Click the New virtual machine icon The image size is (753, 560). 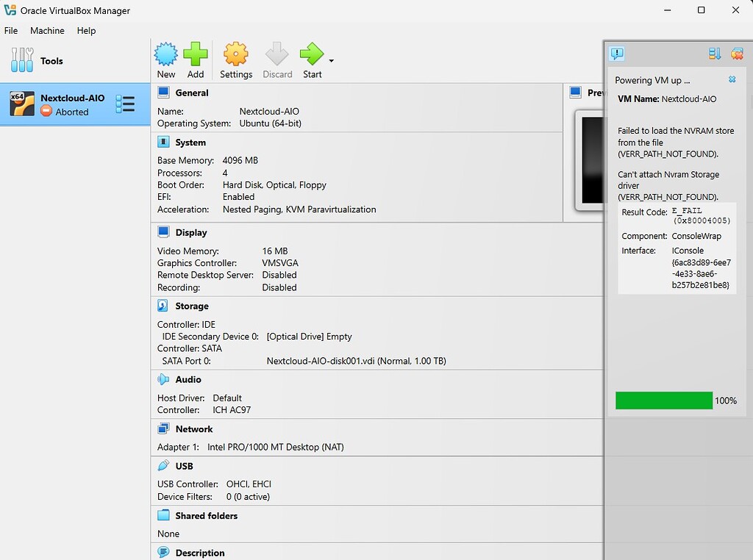click(166, 54)
